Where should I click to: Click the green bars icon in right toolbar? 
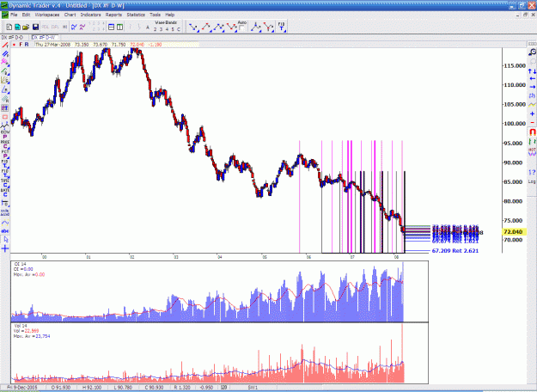point(532,141)
